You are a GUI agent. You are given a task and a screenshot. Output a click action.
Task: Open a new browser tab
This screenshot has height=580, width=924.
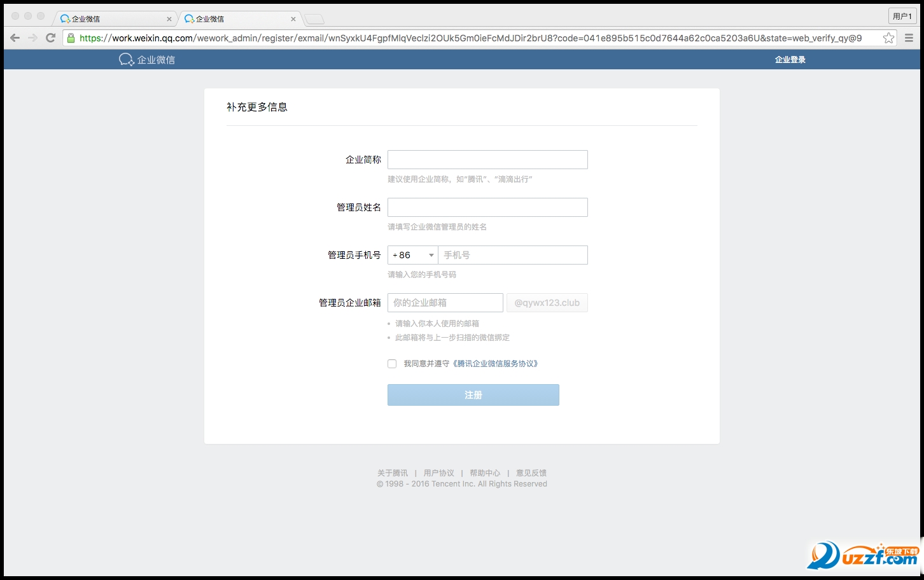(314, 20)
